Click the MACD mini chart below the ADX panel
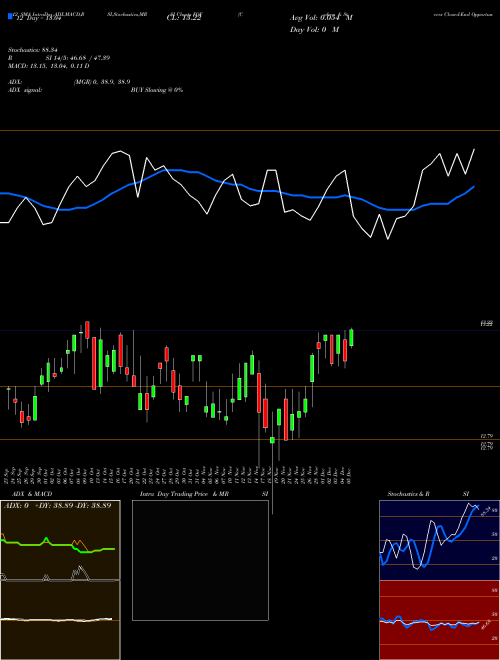Viewport: 500px width, 660px height. tap(60, 620)
